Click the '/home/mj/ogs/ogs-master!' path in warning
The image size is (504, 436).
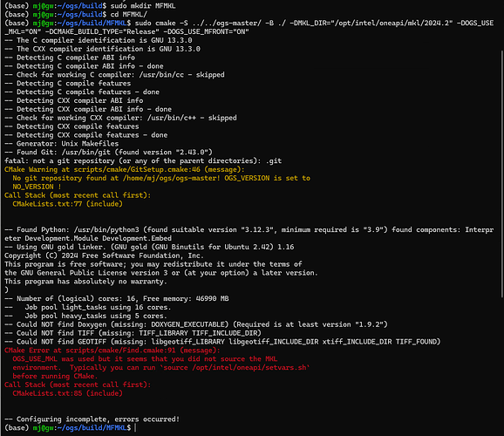tap(171, 178)
